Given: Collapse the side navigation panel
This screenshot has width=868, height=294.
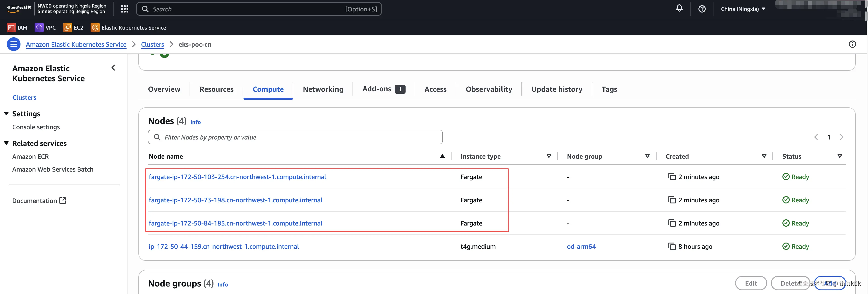Looking at the screenshot, I should (x=113, y=68).
